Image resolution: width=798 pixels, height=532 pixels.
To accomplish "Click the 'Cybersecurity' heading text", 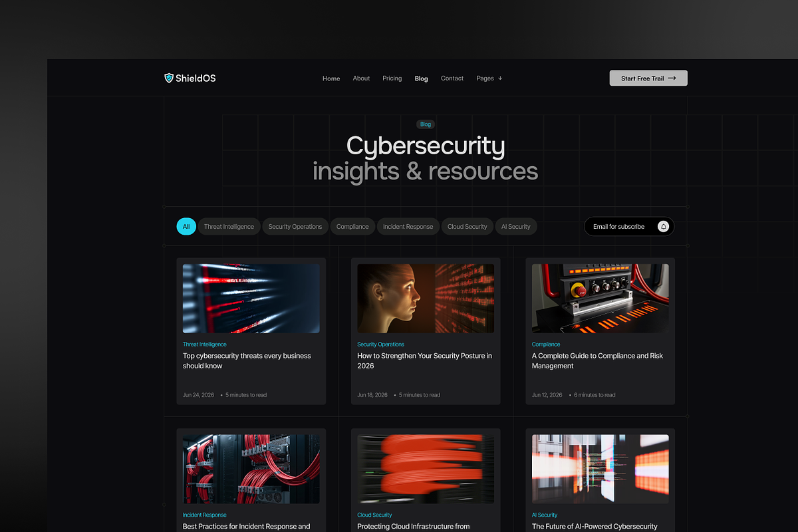I will click(x=426, y=146).
